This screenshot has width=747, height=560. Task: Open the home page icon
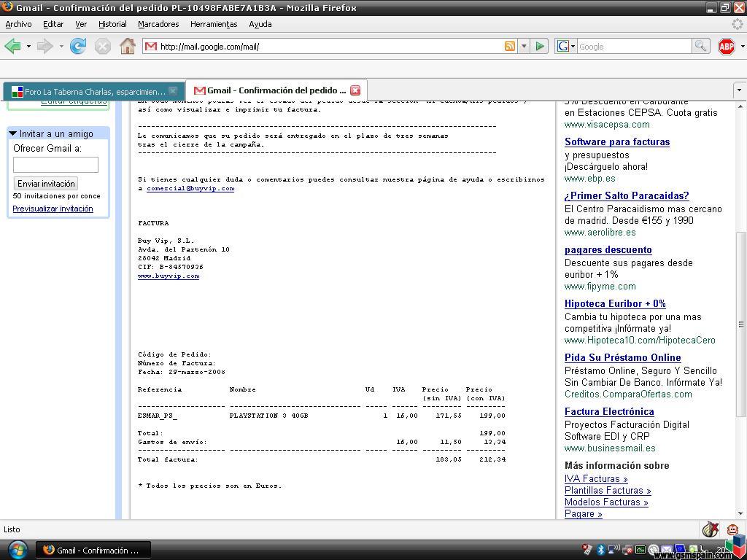(127, 46)
